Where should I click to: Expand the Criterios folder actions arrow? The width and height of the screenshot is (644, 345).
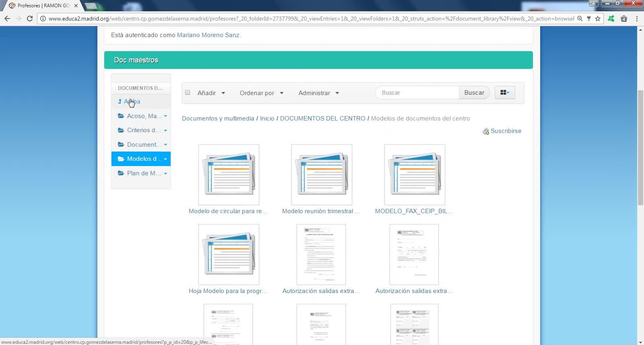(x=165, y=131)
